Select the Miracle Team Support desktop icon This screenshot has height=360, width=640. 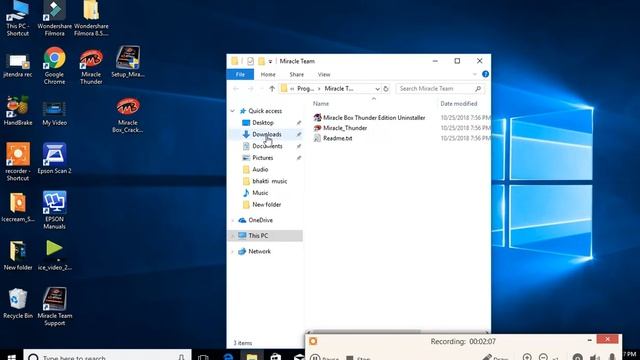[x=54, y=306]
